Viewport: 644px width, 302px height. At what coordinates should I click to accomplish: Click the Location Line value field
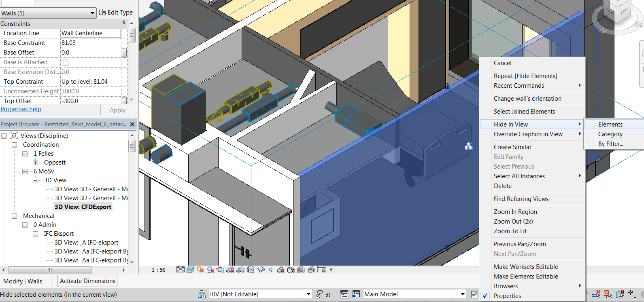[91, 33]
